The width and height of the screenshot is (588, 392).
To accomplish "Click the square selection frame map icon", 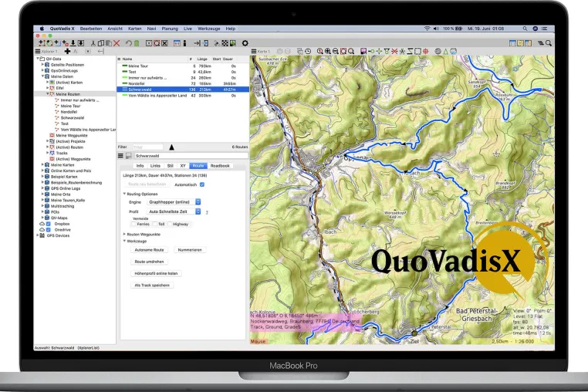I will point(417,52).
